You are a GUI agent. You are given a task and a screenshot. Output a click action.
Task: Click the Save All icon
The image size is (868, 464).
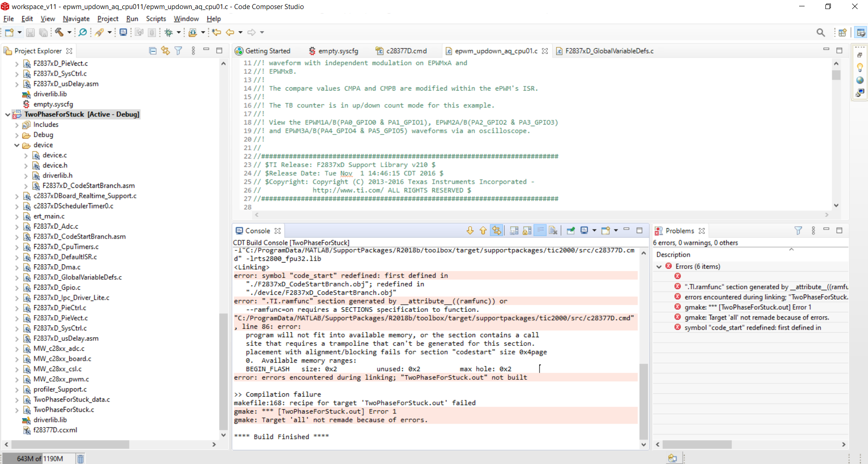(x=43, y=32)
